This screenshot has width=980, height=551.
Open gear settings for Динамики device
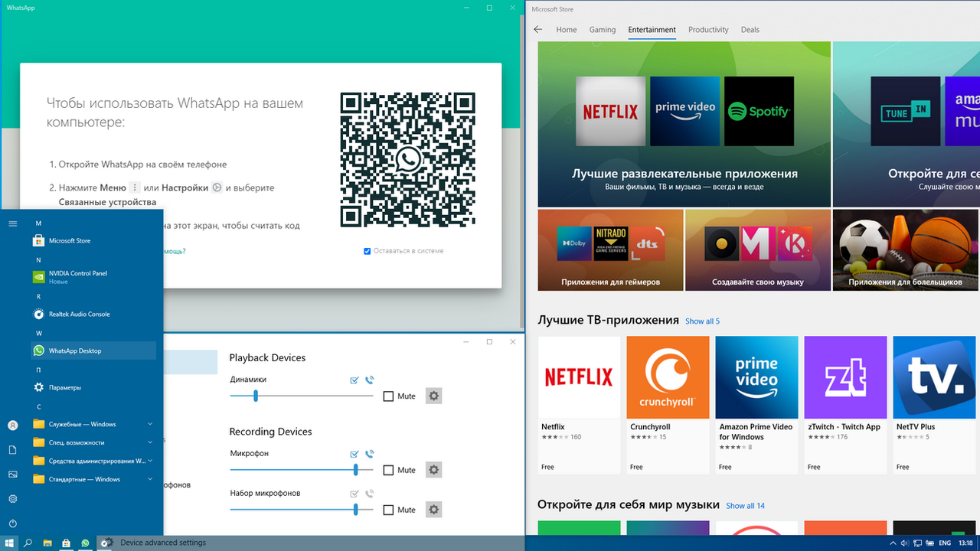434,396
